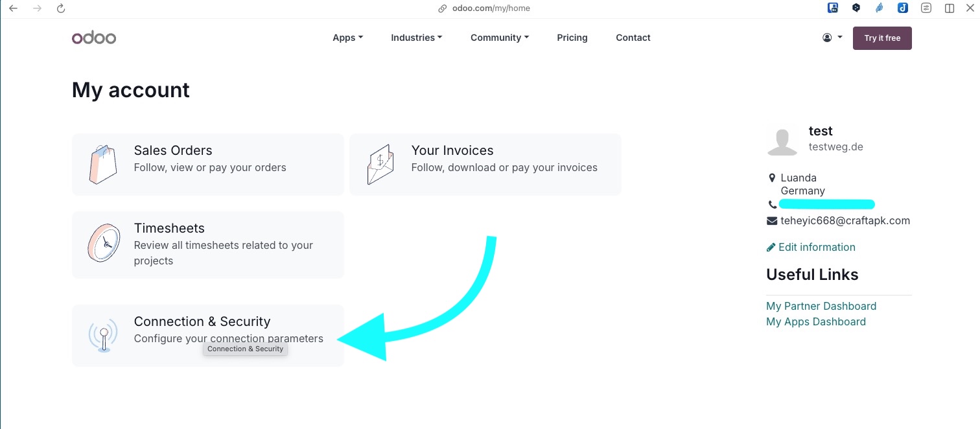
Task: Click the test user avatar picture
Action: pos(782,143)
